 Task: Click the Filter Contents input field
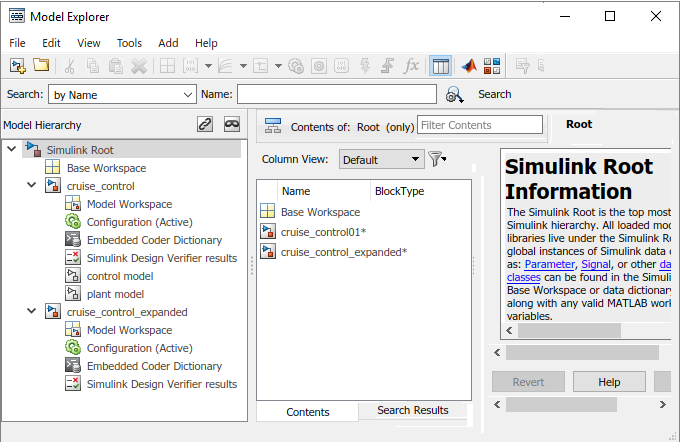[x=480, y=126]
